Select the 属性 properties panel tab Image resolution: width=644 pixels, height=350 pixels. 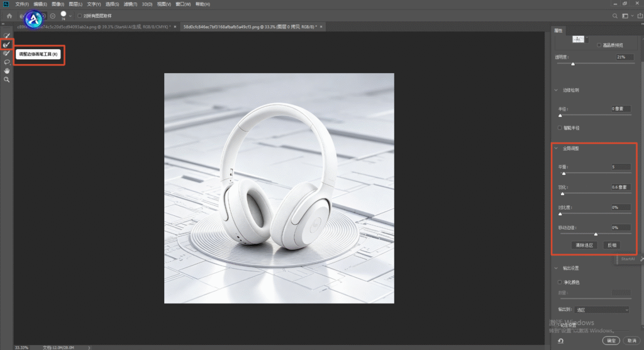point(558,30)
